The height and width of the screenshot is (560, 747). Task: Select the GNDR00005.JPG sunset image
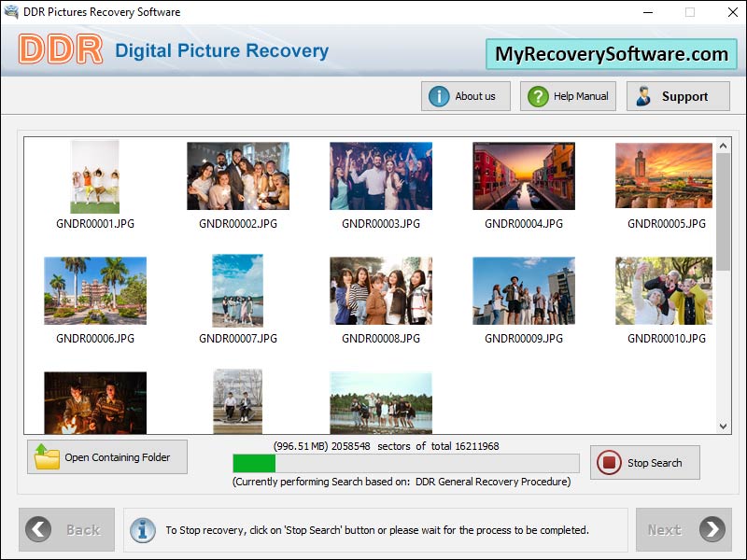[x=663, y=175]
